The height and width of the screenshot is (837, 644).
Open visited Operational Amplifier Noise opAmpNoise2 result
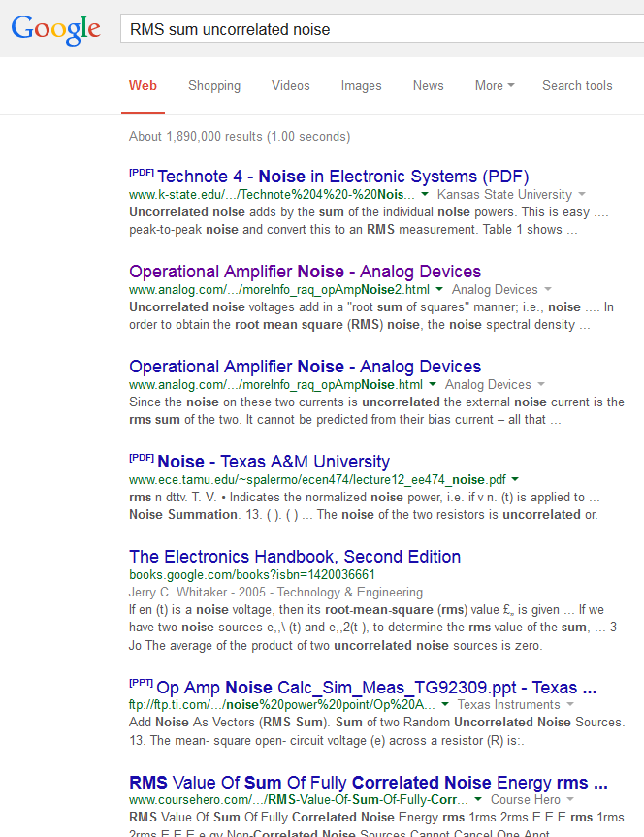[305, 272]
